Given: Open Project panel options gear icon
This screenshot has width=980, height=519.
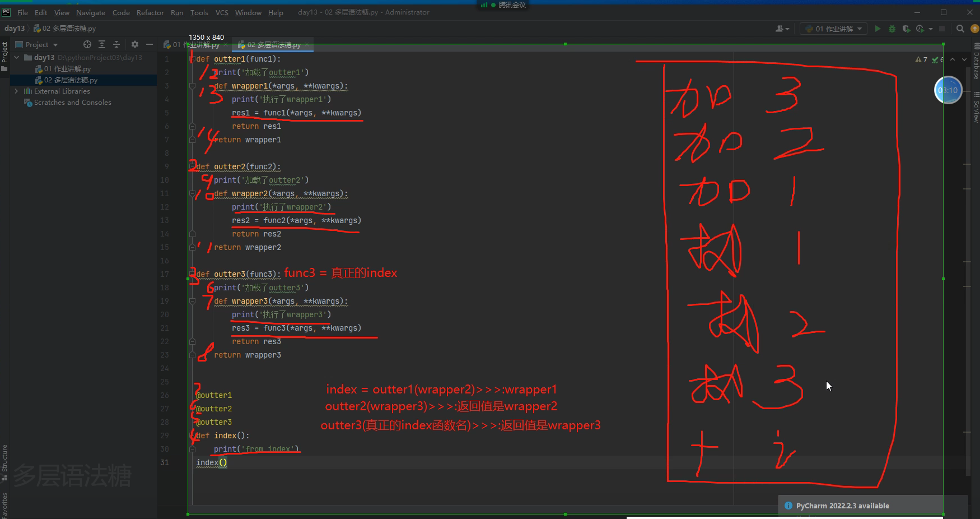Looking at the screenshot, I should pyautogui.click(x=134, y=44).
